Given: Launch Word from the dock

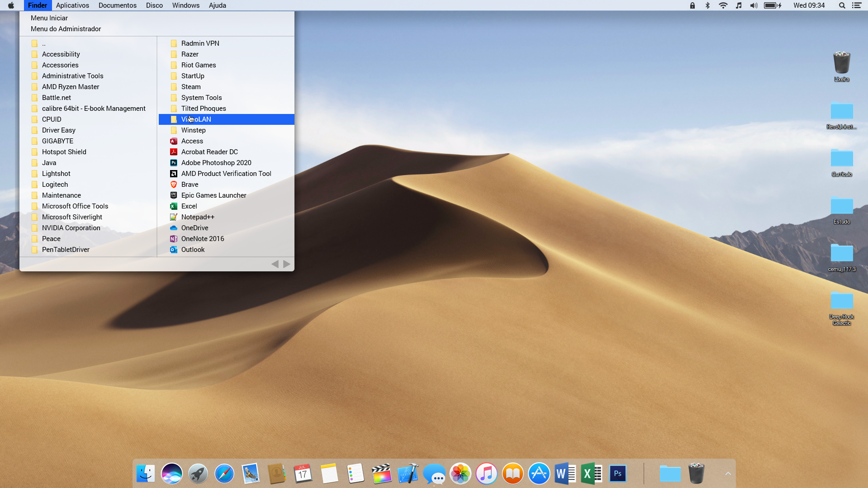Looking at the screenshot, I should 565,474.
